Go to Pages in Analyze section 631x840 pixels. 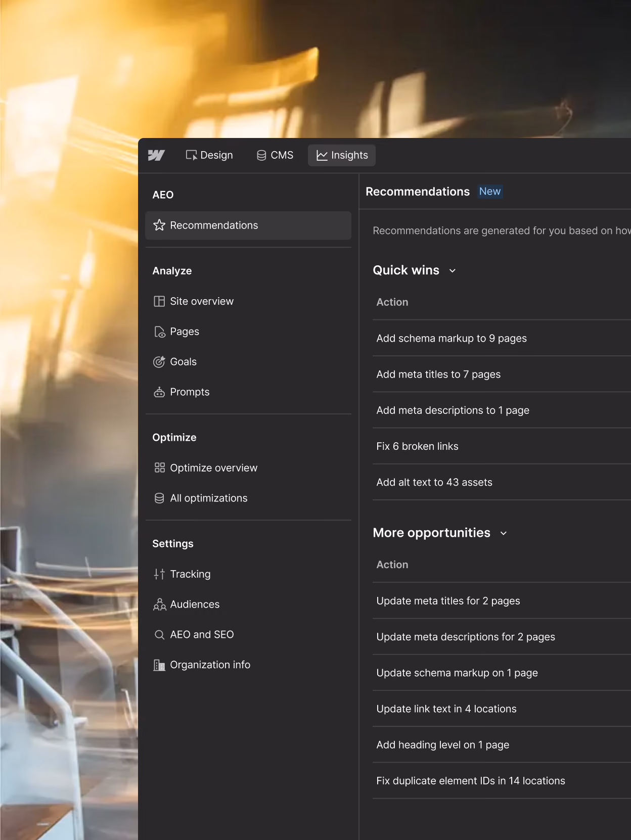coord(248,332)
